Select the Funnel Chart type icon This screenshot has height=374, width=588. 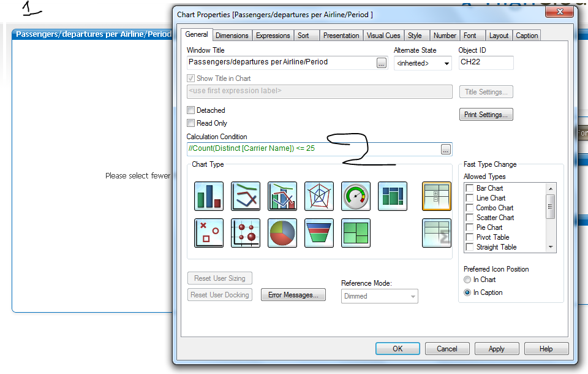click(319, 233)
